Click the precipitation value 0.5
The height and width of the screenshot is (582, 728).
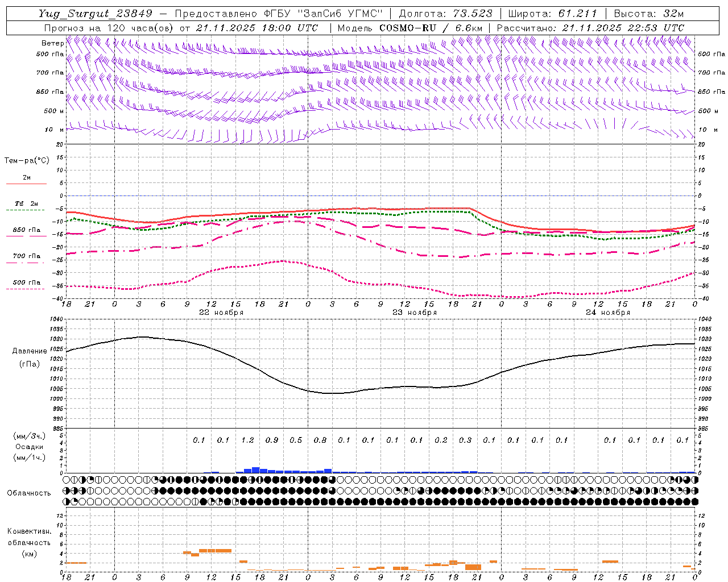click(296, 440)
